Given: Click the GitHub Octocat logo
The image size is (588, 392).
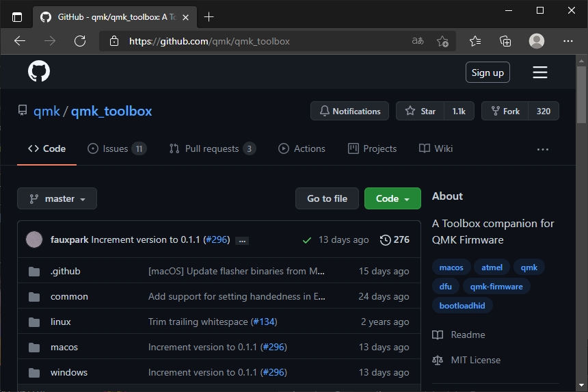Looking at the screenshot, I should click(38, 71).
